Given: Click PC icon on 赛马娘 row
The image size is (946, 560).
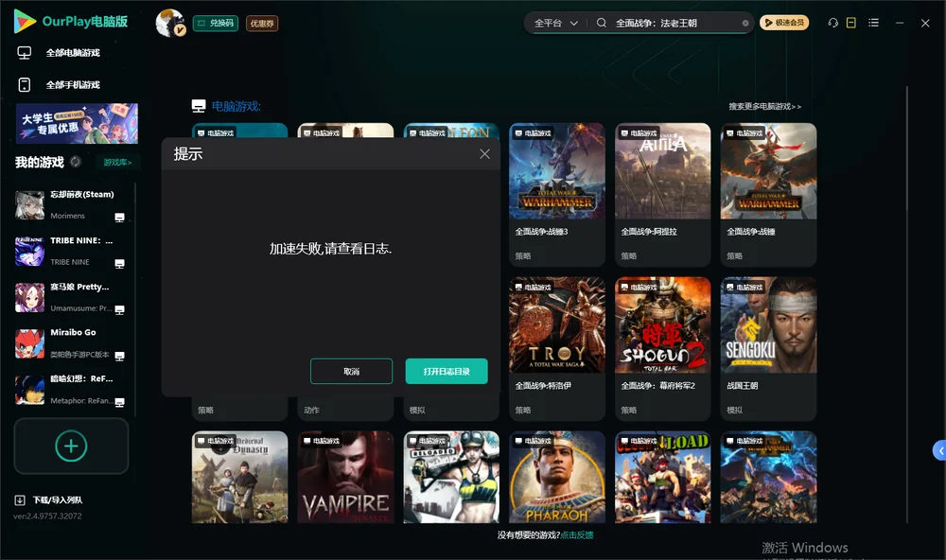Looking at the screenshot, I should point(119,309).
